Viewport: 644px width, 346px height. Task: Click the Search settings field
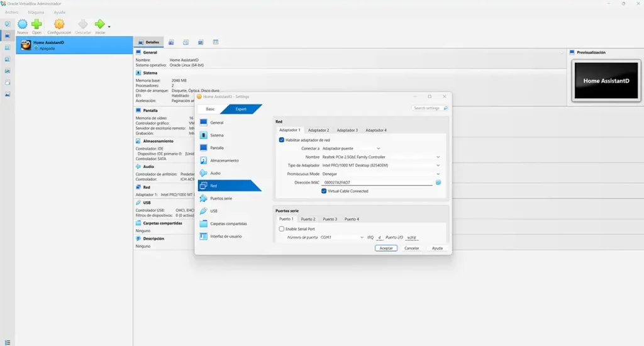(429, 108)
